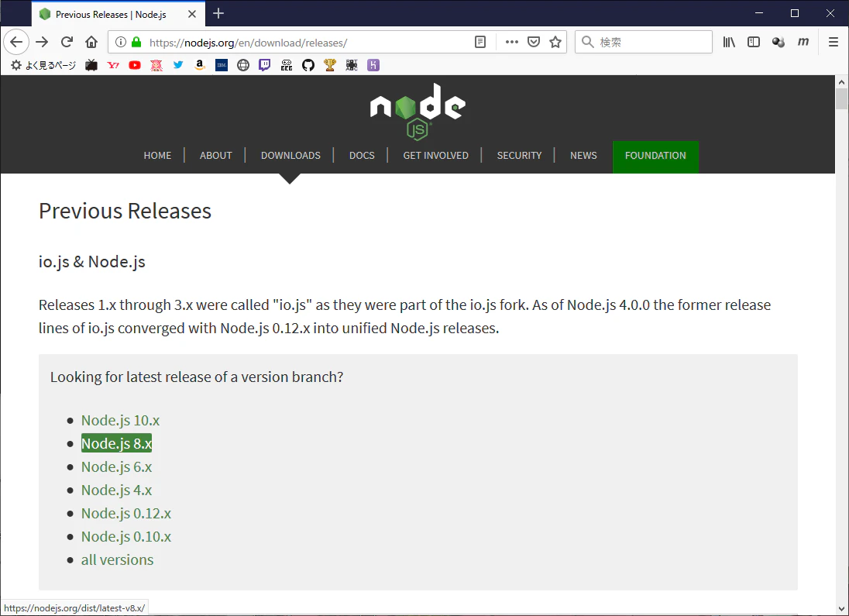Save this page to Pocket
The image size is (849, 616).
click(534, 42)
